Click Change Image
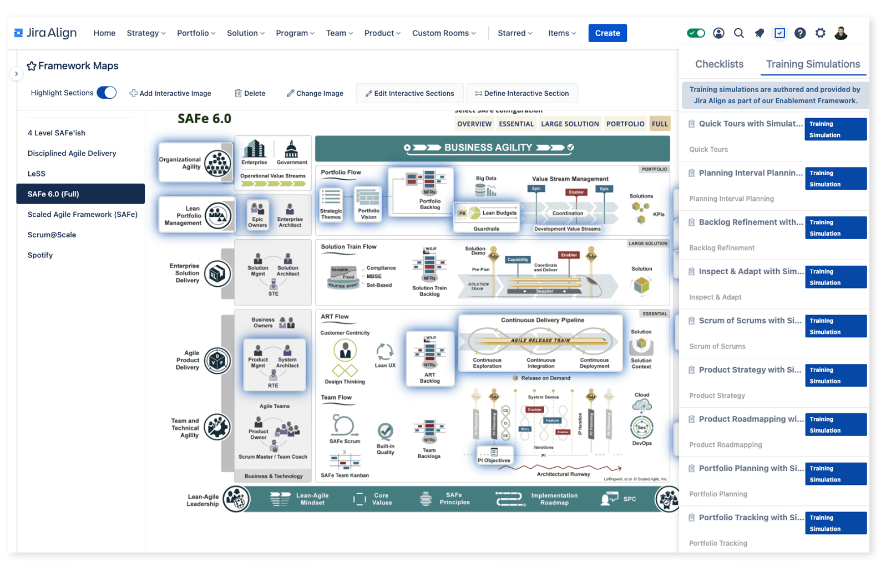Screen dimensions: 891x588 click(x=315, y=93)
